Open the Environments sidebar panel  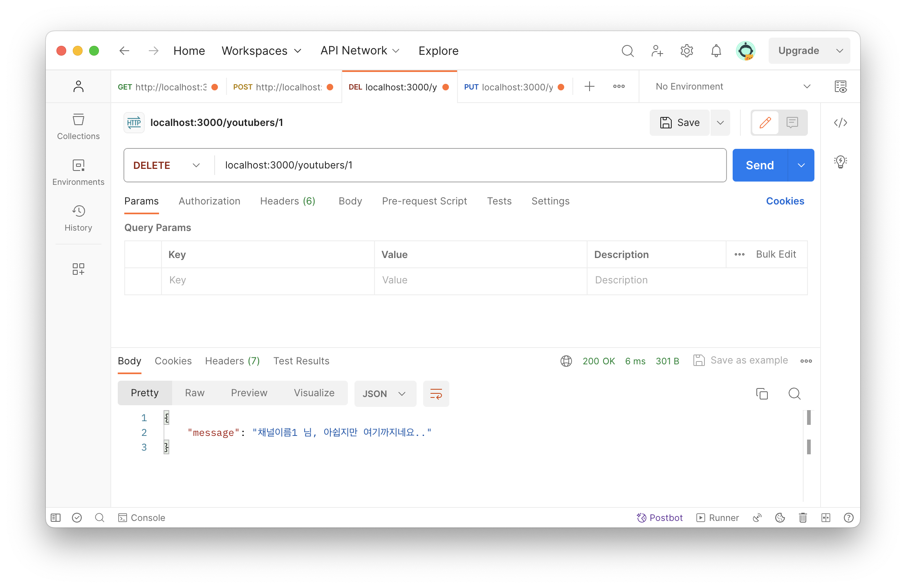point(78,173)
